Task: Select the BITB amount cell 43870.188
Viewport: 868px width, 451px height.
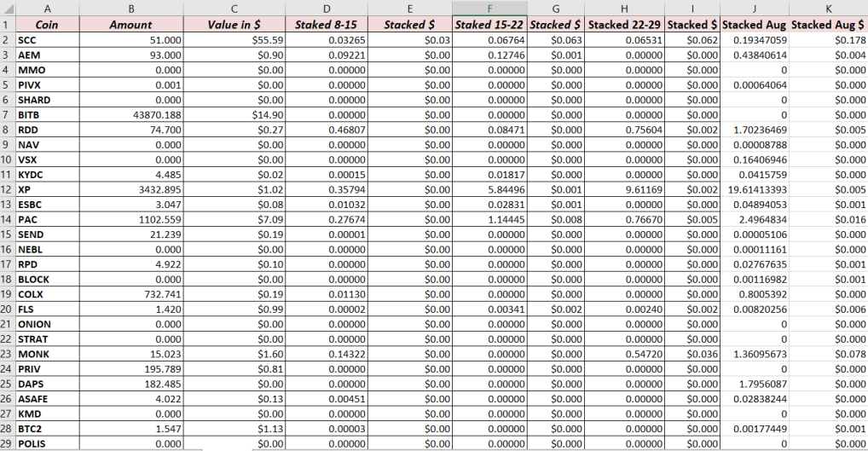Action: pos(131,114)
